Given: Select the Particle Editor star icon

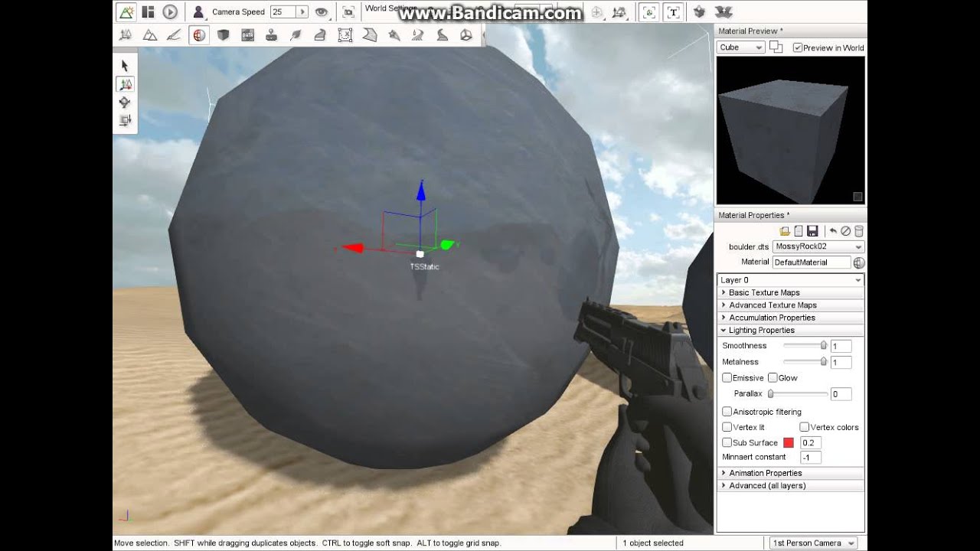Looking at the screenshot, I should (394, 34).
